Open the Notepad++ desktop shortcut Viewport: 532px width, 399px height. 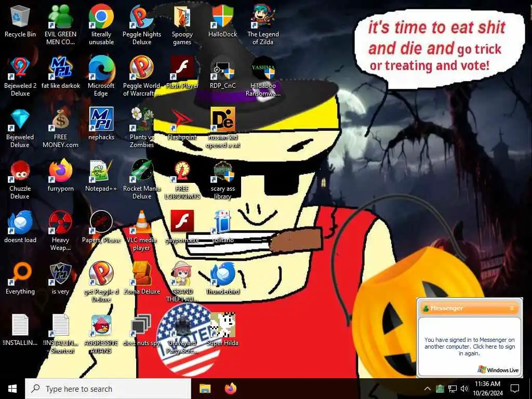click(x=101, y=171)
